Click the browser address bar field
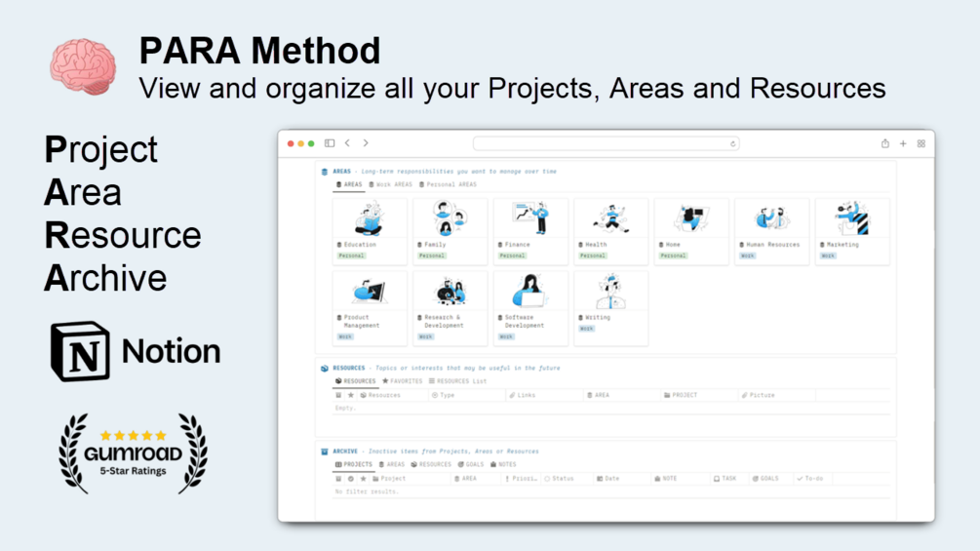The image size is (980, 551). [607, 143]
